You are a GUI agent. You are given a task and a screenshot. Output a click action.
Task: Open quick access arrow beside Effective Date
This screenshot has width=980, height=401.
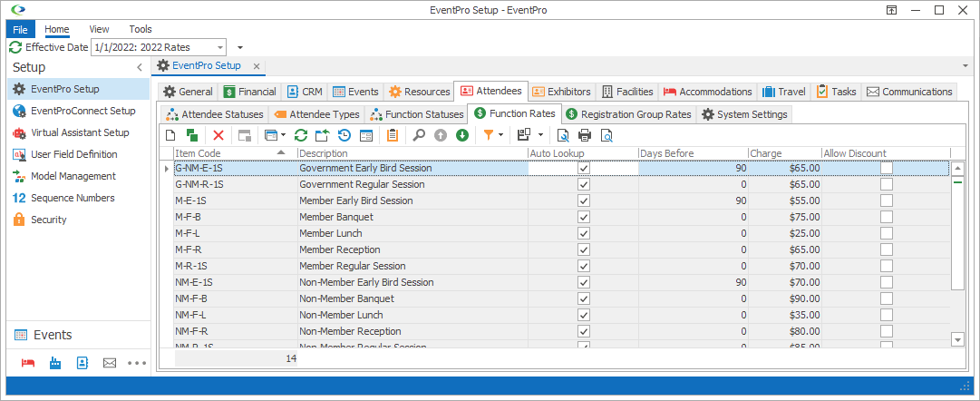[x=240, y=47]
